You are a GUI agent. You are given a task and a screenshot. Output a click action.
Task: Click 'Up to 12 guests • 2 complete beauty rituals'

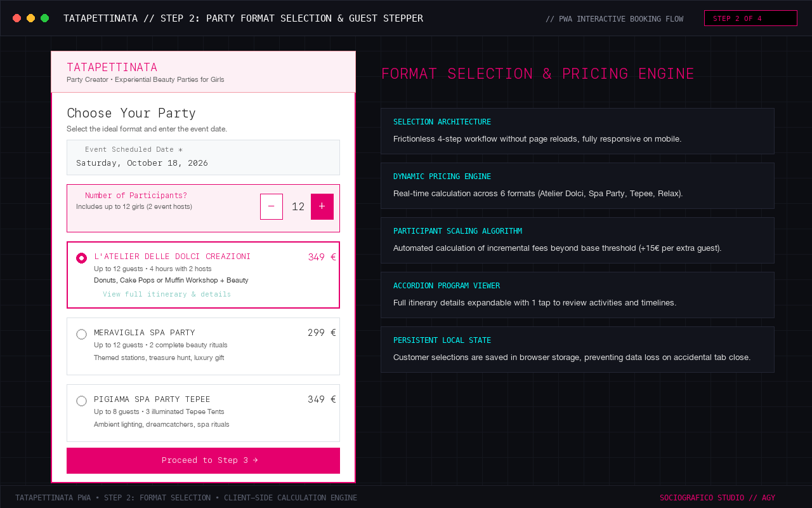pos(160,345)
